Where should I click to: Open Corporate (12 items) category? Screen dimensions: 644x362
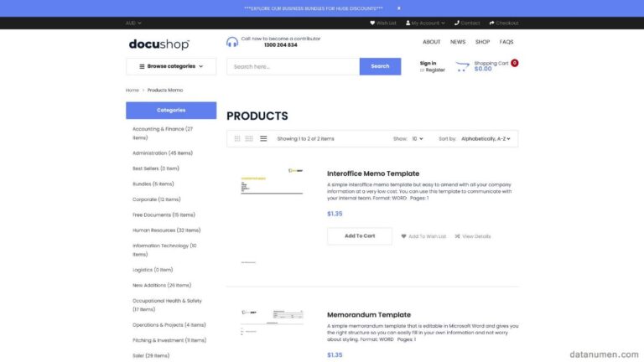pos(157,199)
